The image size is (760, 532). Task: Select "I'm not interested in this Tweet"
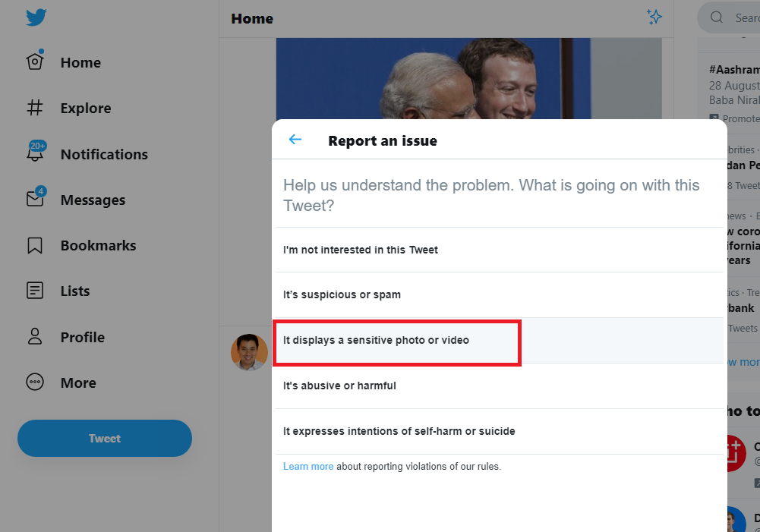point(361,250)
